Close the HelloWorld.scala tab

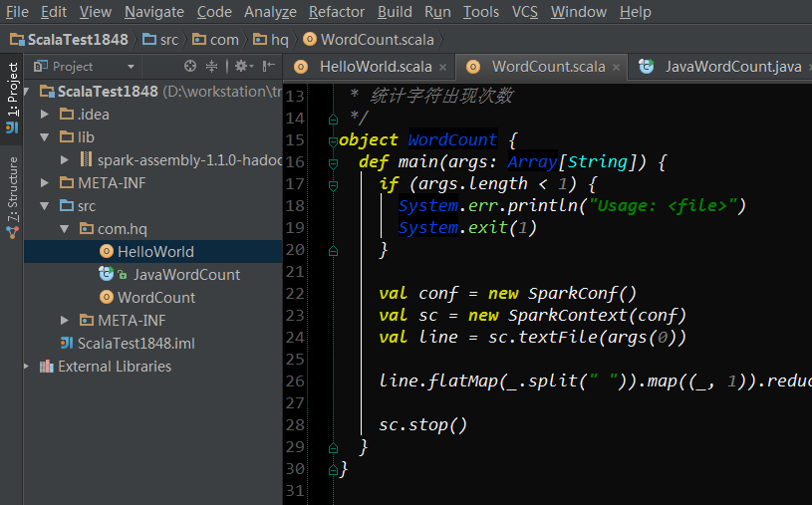pos(442,68)
